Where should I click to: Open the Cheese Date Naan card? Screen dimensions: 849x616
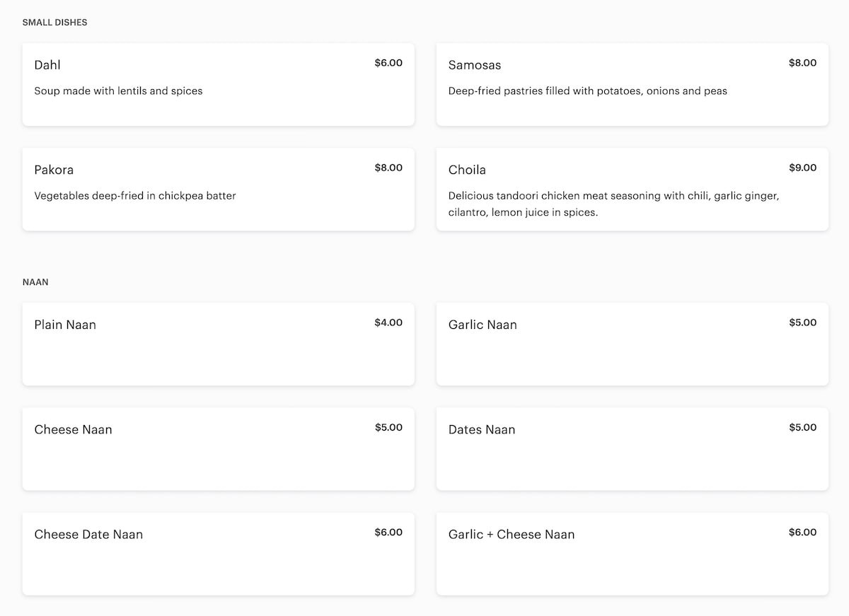point(218,554)
